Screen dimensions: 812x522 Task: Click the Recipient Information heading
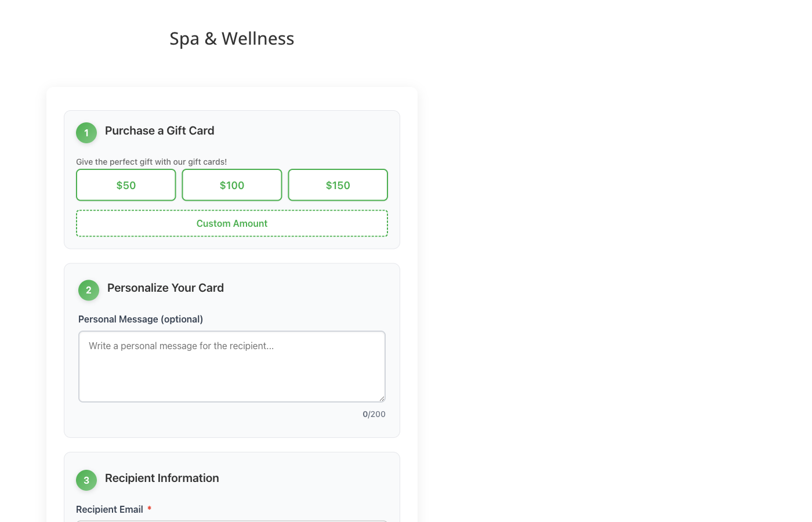tap(162, 478)
